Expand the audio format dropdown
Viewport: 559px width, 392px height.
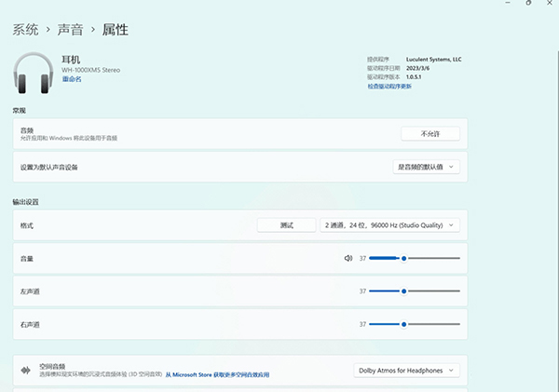click(389, 225)
